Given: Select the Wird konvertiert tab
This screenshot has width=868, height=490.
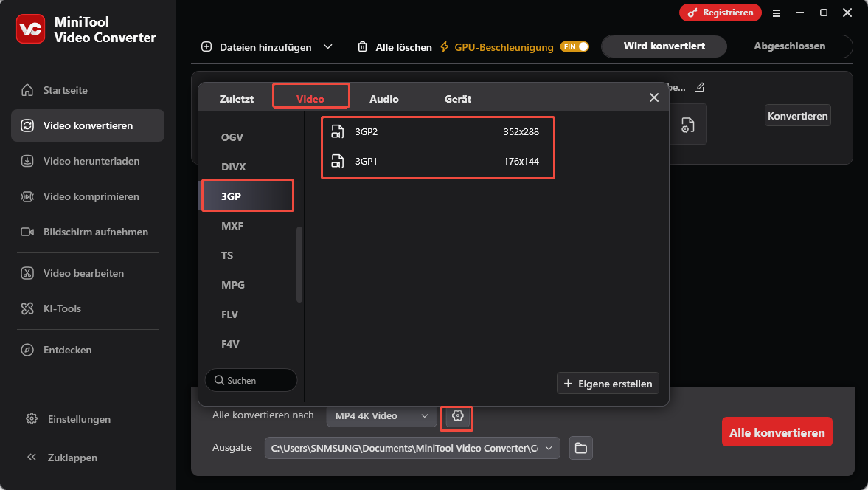Looking at the screenshot, I should [664, 46].
